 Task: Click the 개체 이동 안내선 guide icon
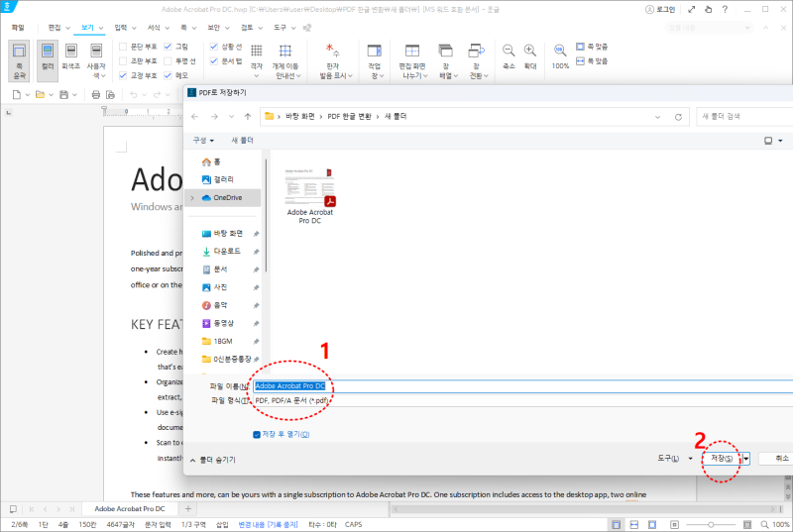[285, 61]
